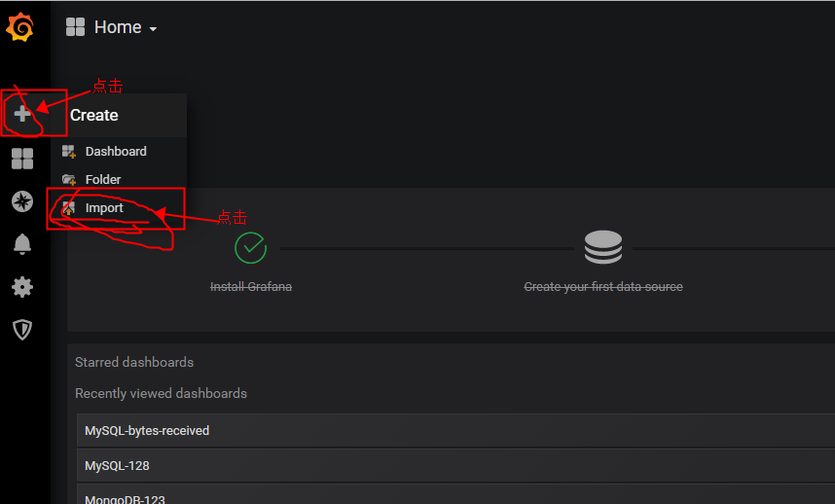Click the green Install Grafana checkmark
835x504 pixels.
(x=250, y=247)
